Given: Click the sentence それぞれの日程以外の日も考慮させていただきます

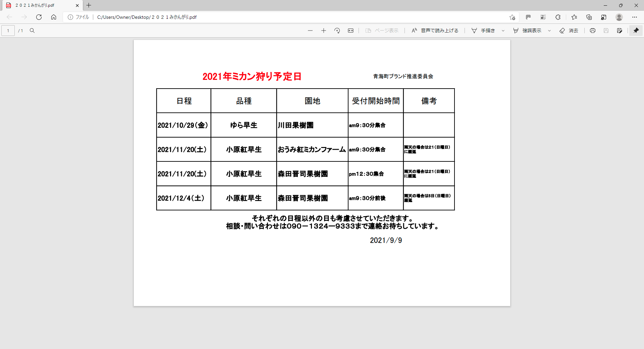Looking at the screenshot, I should pyautogui.click(x=332, y=218).
